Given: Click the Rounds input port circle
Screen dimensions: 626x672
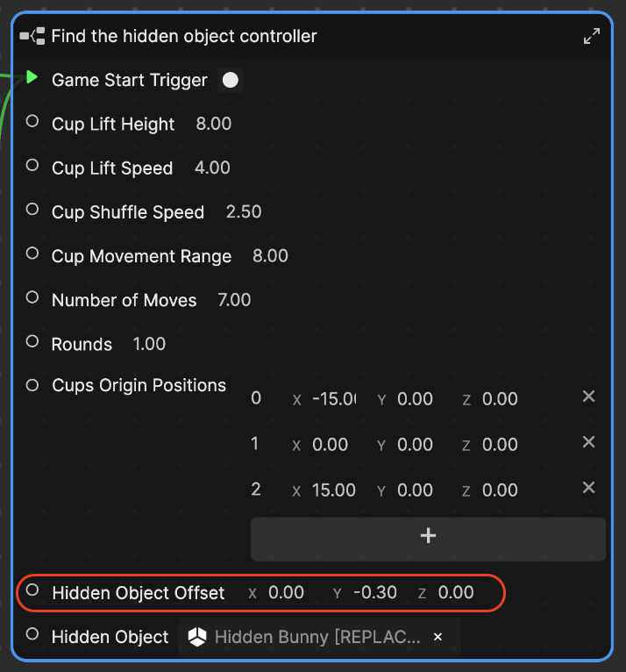Looking at the screenshot, I should tap(32, 341).
